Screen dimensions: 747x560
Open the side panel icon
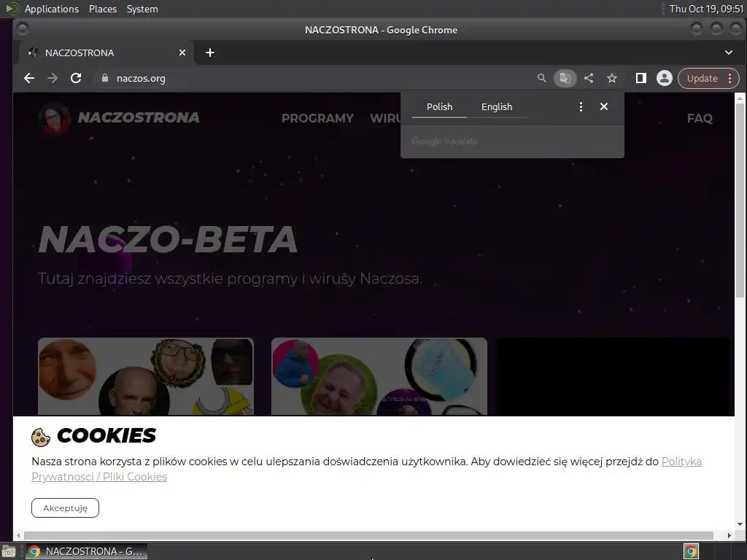[x=641, y=78]
